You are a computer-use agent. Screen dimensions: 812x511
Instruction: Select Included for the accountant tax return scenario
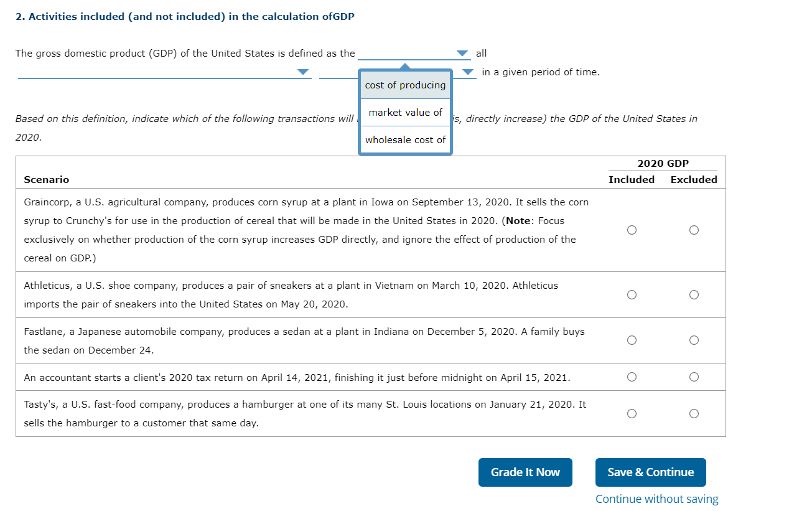tap(632, 376)
